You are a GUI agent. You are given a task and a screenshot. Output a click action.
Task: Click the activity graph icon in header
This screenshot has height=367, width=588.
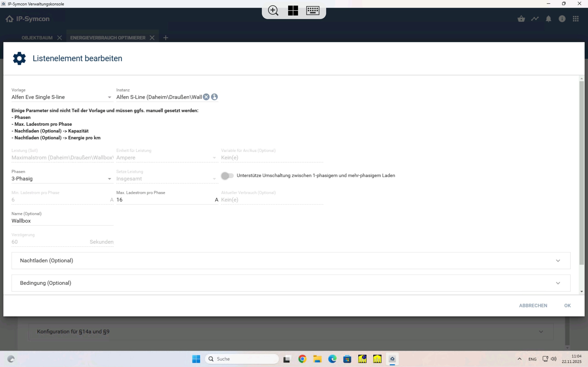pyautogui.click(x=535, y=19)
